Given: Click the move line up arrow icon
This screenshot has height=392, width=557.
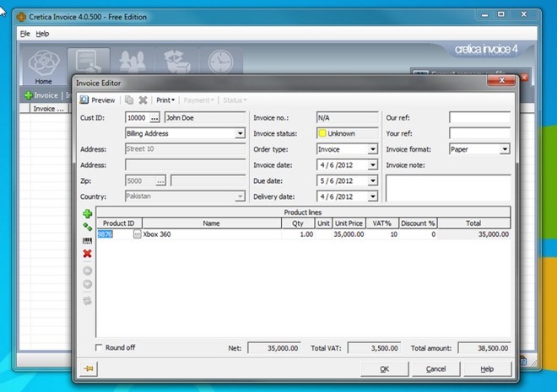Looking at the screenshot, I should point(88,271).
